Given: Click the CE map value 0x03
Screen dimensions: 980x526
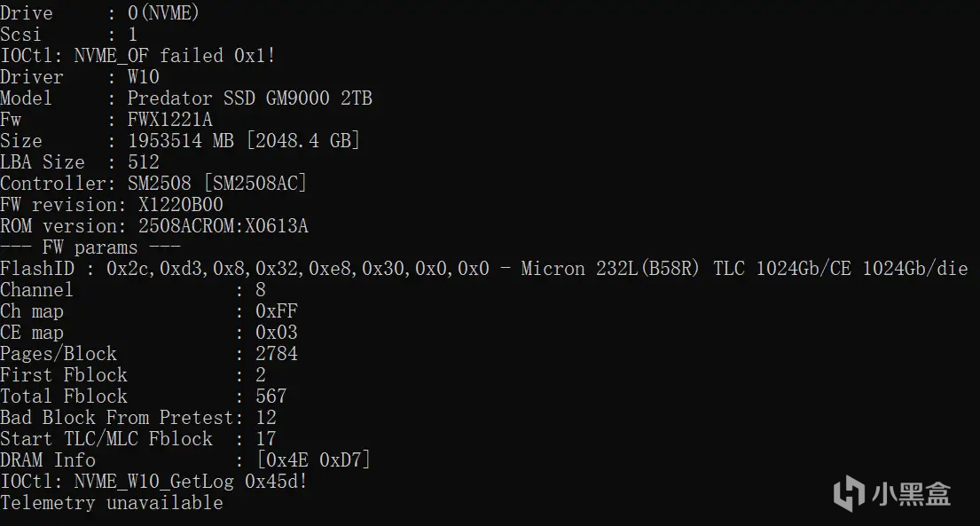Looking at the screenshot, I should click(x=276, y=332).
